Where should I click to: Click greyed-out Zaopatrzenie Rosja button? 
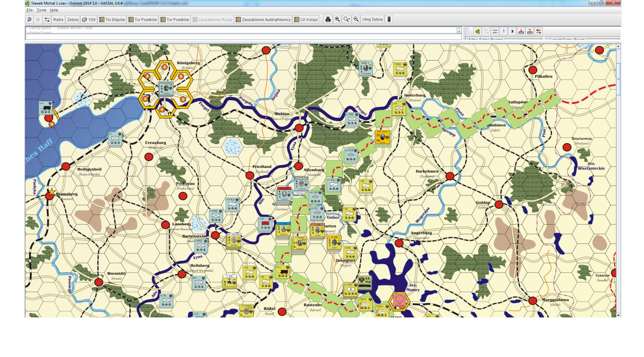click(x=212, y=20)
